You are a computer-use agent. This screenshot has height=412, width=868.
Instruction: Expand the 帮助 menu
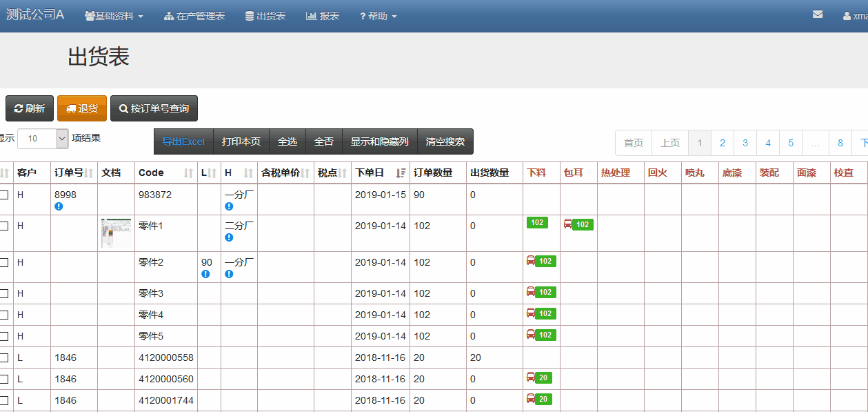click(379, 16)
